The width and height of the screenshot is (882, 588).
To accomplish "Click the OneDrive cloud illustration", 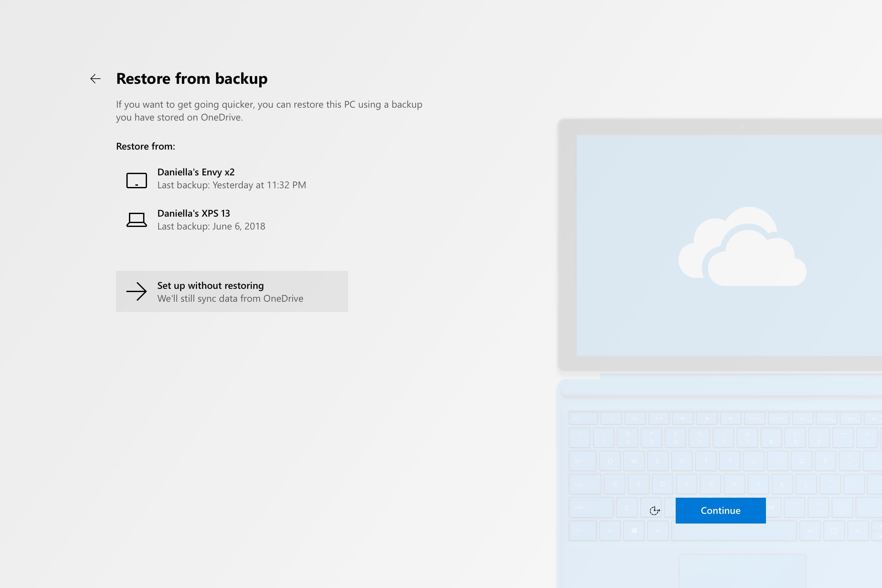I will coord(742,246).
